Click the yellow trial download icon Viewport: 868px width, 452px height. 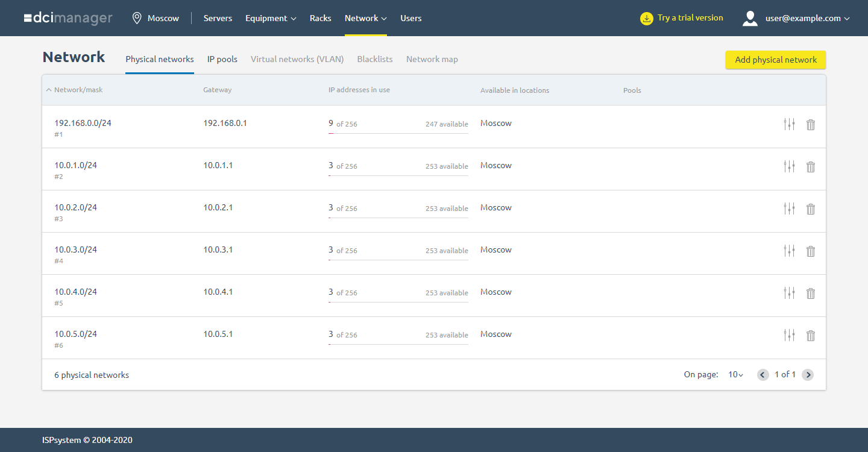[x=646, y=18]
